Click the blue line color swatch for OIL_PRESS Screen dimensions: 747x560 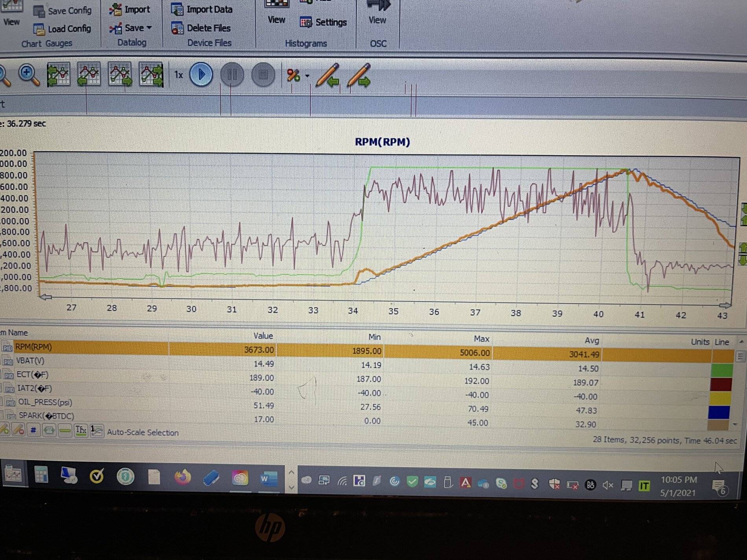719,412
